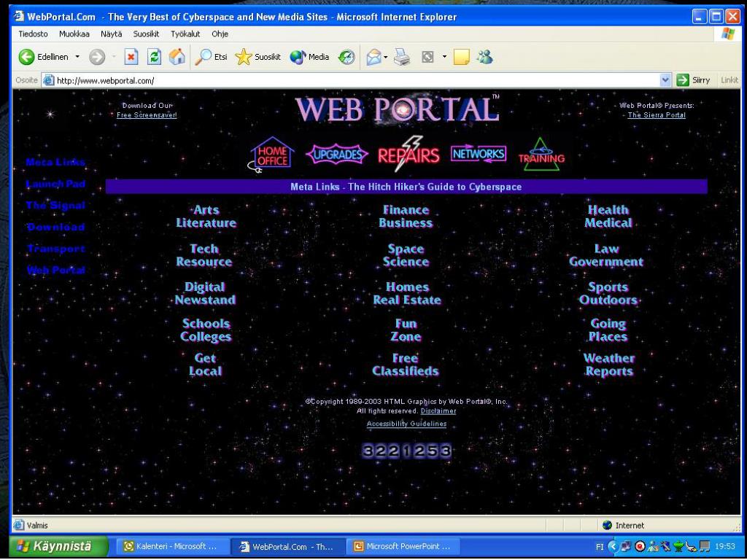This screenshot has height=560, width=747.
Task: Open Etsi search with magnifying glass
Action: [211, 57]
